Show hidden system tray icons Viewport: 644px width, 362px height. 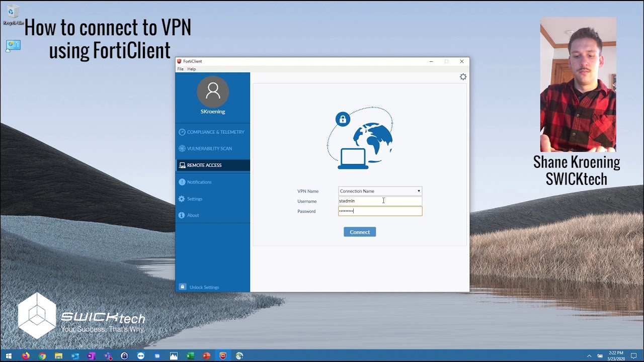click(x=589, y=356)
